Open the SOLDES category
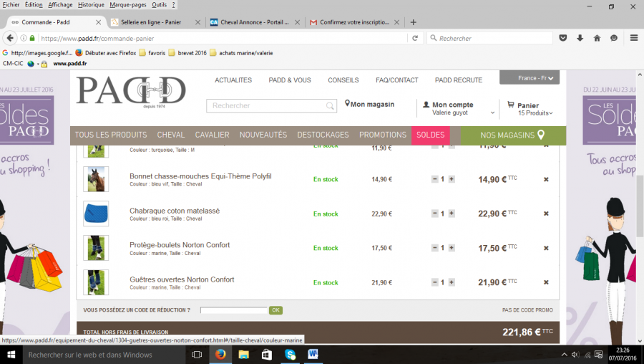644x364 pixels. coord(431,135)
